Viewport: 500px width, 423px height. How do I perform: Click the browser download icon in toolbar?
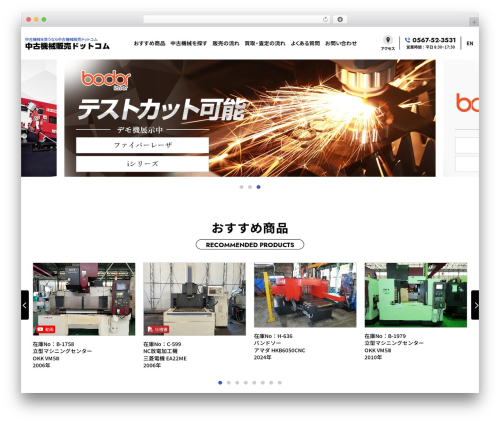click(340, 20)
